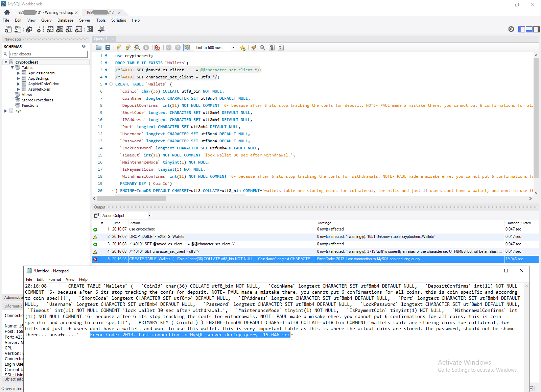Save query as favorite snippet
The width and height of the screenshot is (541, 392).
coord(242,48)
